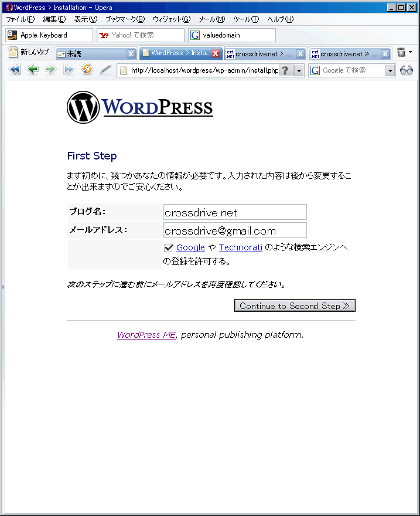Open the ヘルプ(H) menu
This screenshot has height=516, width=420.
[281, 19]
